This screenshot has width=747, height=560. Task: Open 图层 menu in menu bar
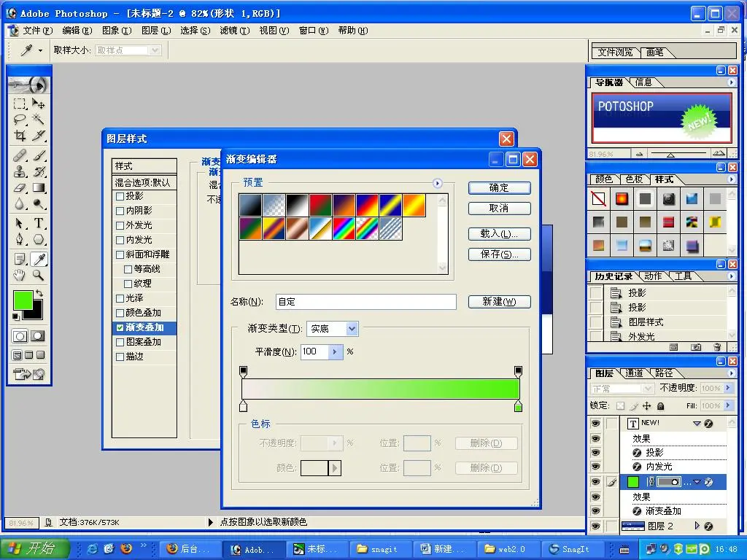click(156, 31)
